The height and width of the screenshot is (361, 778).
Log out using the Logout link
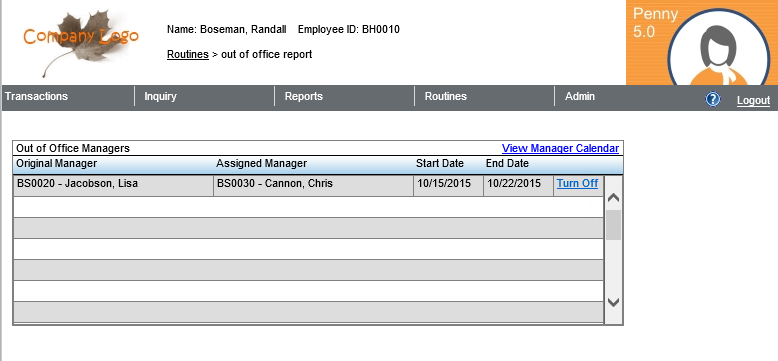click(x=753, y=100)
